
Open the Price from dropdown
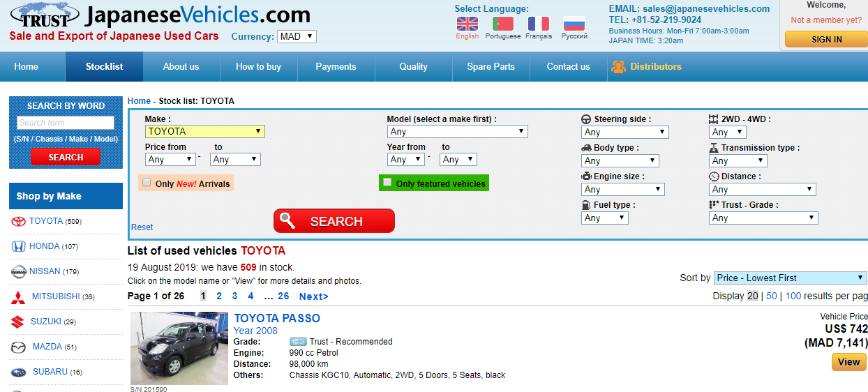(x=170, y=160)
